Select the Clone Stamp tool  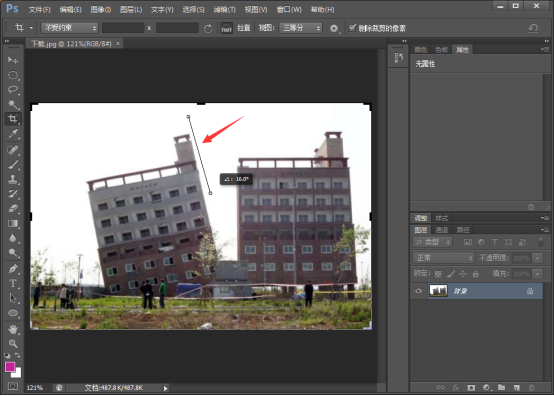click(13, 179)
